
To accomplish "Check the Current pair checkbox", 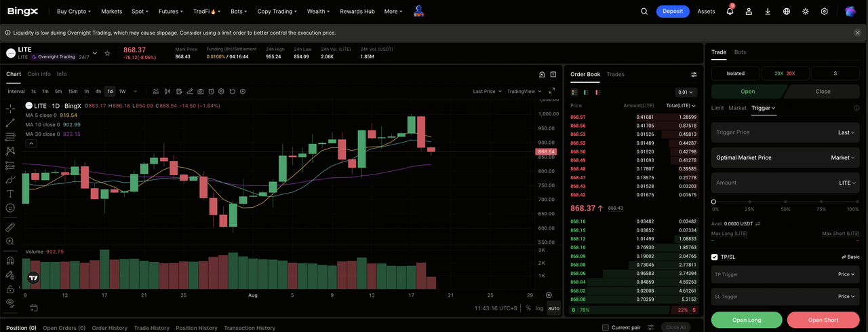I will tap(606, 328).
